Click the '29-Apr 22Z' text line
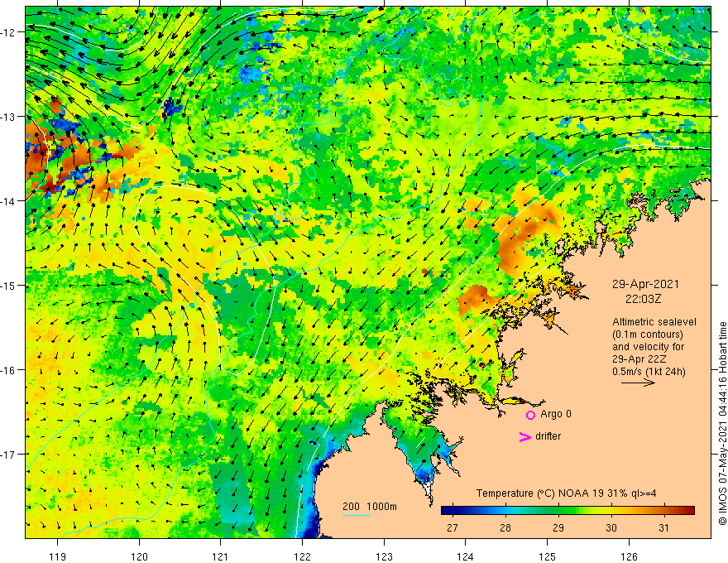The height and width of the screenshot is (563, 728). tap(639, 359)
